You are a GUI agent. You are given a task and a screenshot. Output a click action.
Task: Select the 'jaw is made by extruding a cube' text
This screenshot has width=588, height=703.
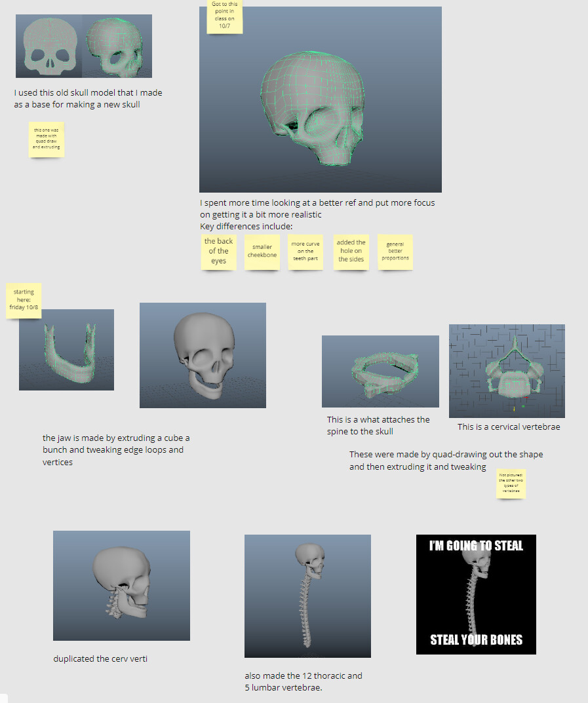pyautogui.click(x=116, y=450)
